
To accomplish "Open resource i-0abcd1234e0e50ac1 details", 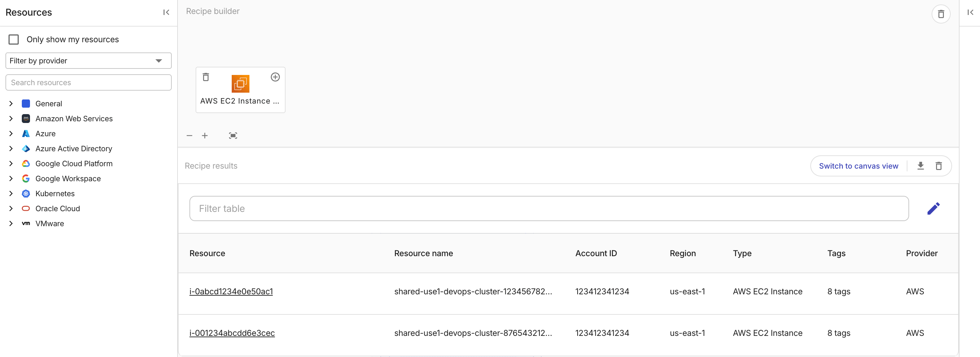I will click(x=231, y=291).
